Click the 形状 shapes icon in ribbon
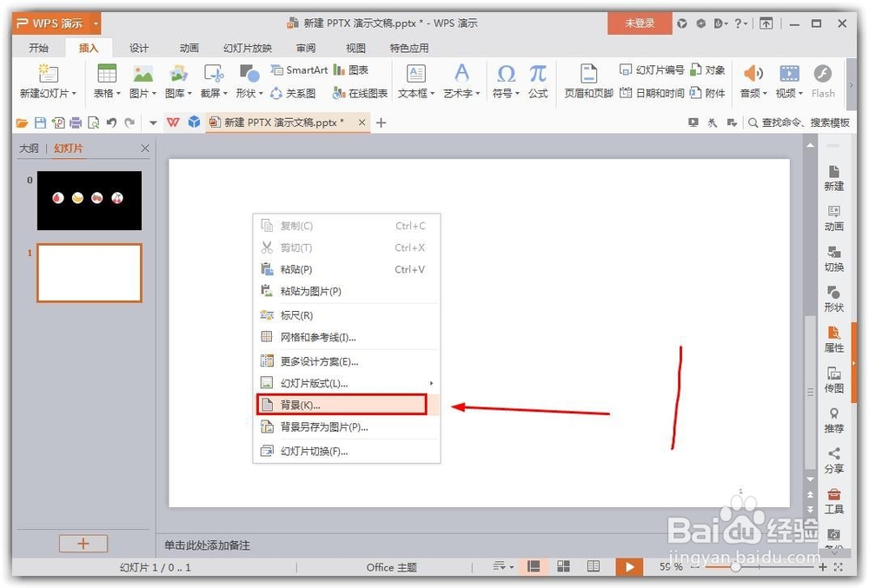Image resolution: width=869 pixels, height=588 pixels. (x=249, y=74)
